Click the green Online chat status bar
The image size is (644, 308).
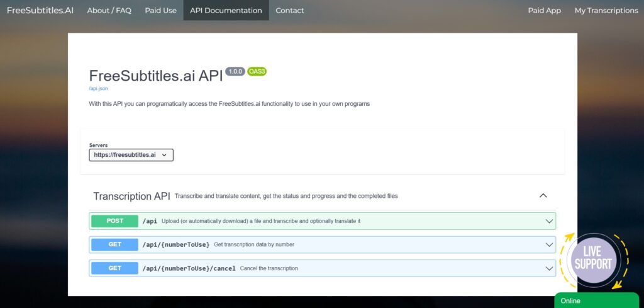pos(597,300)
